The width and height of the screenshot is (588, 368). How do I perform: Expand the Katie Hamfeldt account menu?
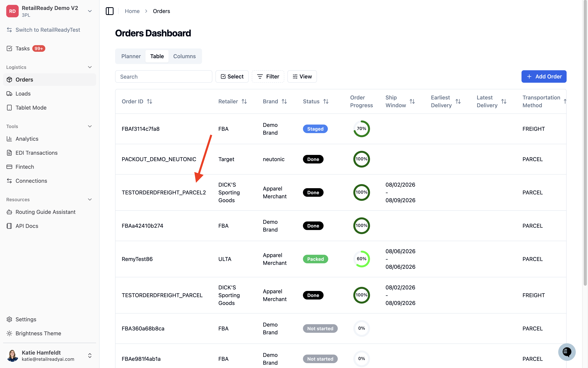(90, 356)
